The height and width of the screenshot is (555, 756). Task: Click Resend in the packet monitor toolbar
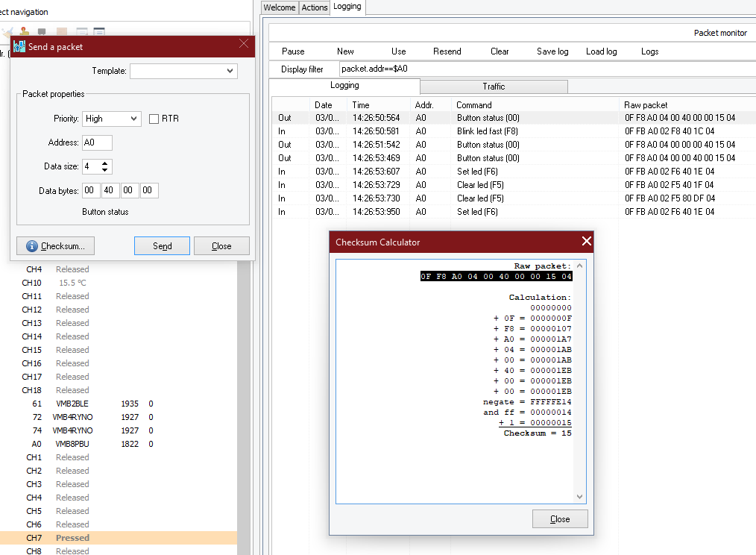point(447,51)
